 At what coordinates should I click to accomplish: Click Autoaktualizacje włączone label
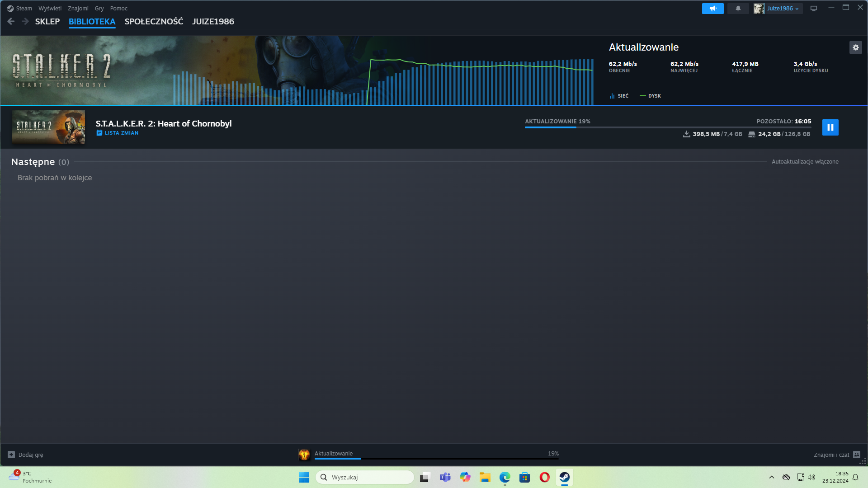pyautogui.click(x=805, y=162)
